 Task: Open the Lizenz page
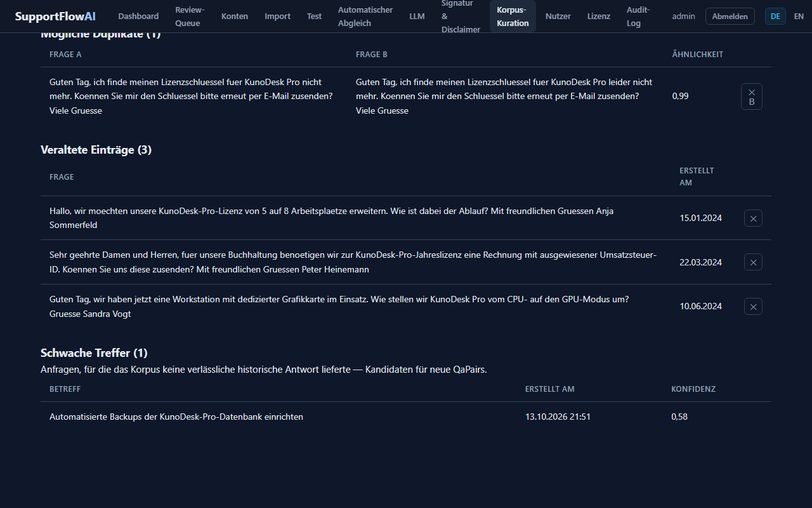(x=599, y=17)
